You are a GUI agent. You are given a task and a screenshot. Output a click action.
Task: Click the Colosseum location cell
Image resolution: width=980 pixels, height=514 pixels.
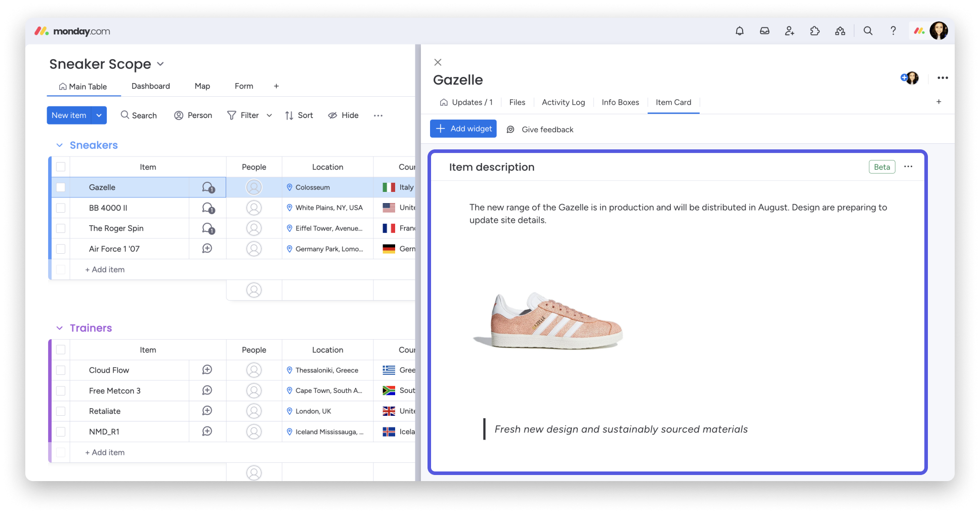[328, 187]
